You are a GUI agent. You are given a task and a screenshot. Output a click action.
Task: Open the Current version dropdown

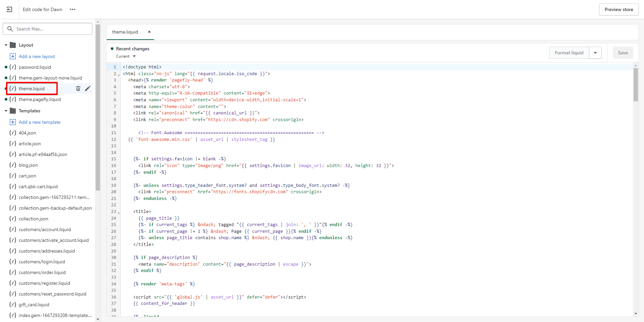tap(126, 56)
